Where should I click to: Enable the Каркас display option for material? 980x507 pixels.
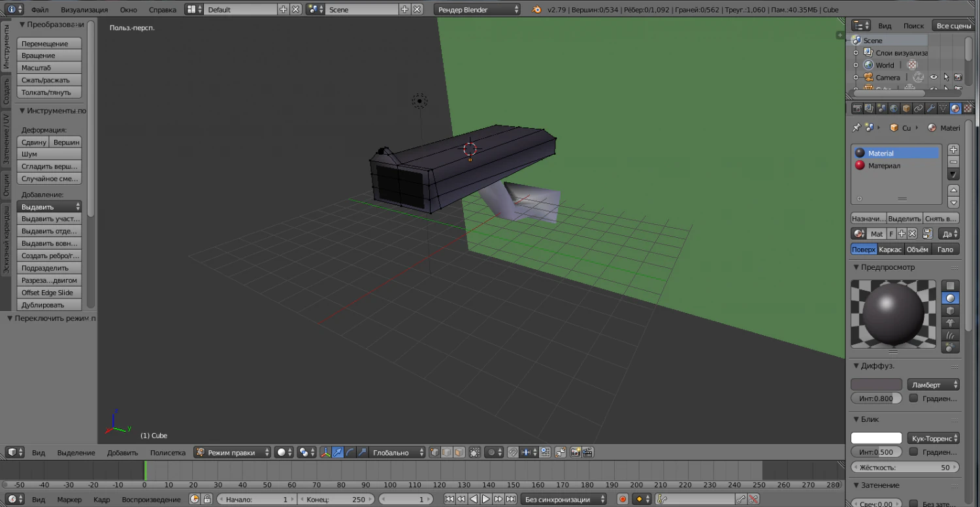pos(890,249)
